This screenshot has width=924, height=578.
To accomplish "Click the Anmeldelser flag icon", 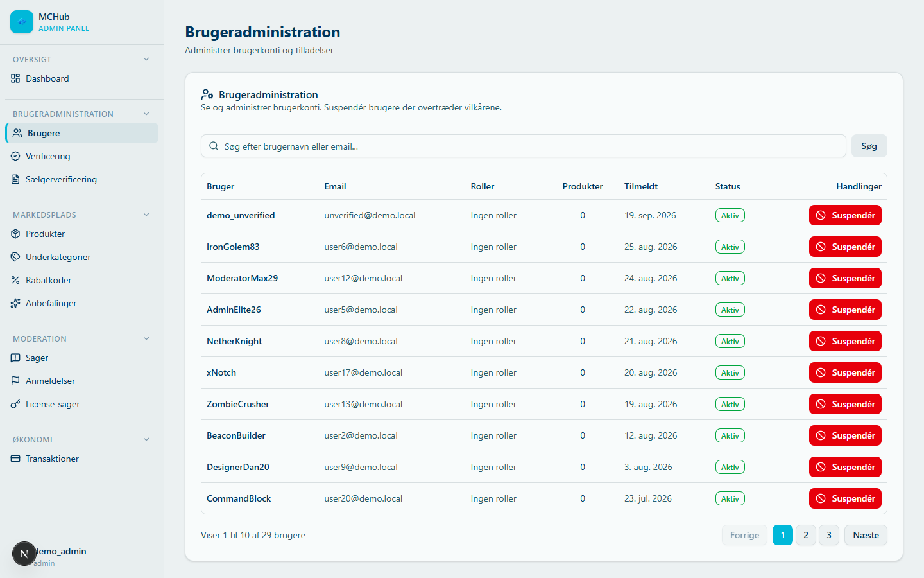I will pos(15,381).
